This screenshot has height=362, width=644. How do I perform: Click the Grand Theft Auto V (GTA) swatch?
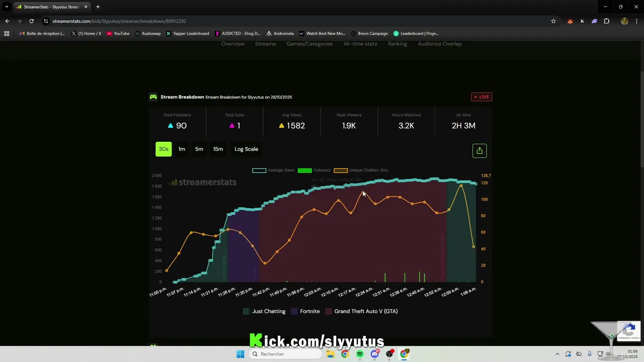[328, 312]
